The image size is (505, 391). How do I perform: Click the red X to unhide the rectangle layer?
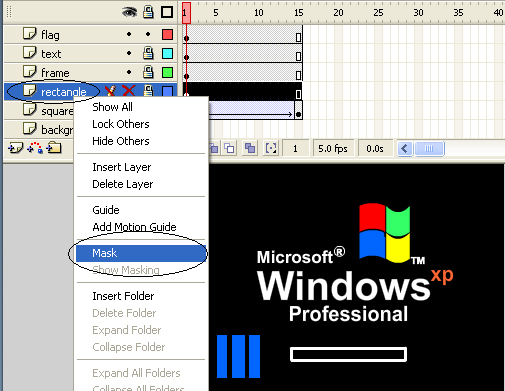[x=129, y=91]
